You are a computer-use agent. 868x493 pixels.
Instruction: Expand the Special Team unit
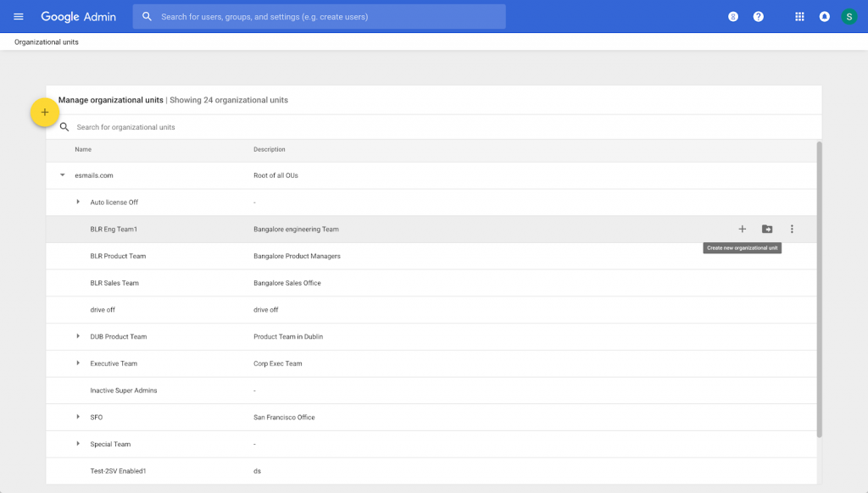coord(78,444)
